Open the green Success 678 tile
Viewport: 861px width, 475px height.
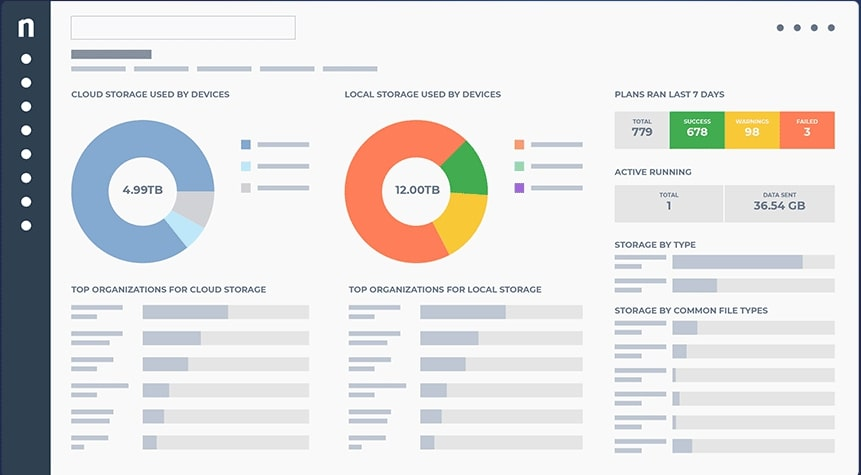click(697, 130)
